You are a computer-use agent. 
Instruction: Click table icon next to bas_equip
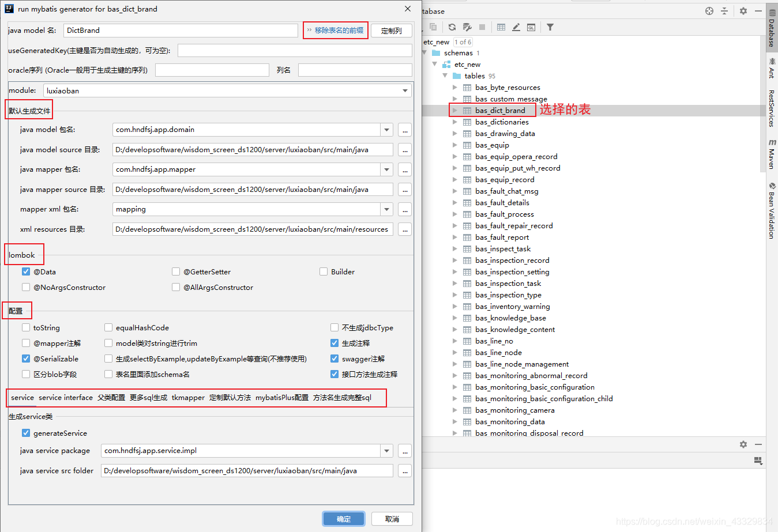coord(467,145)
